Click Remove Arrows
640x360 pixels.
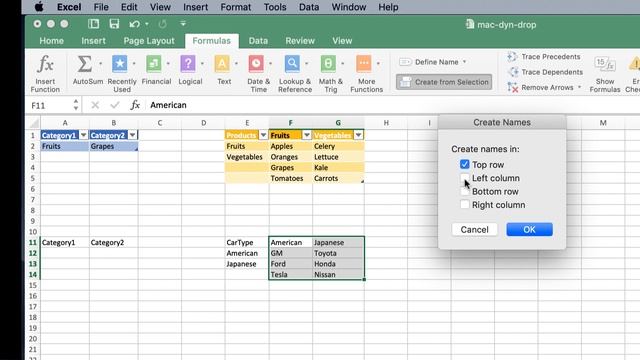tap(540, 87)
